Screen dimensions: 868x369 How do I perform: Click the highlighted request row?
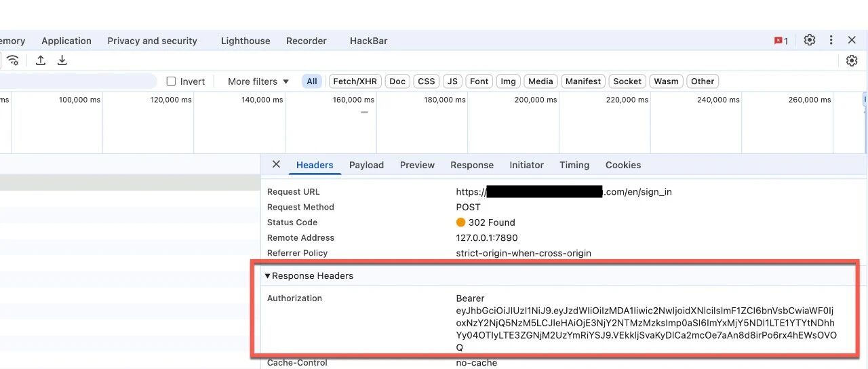click(130, 182)
